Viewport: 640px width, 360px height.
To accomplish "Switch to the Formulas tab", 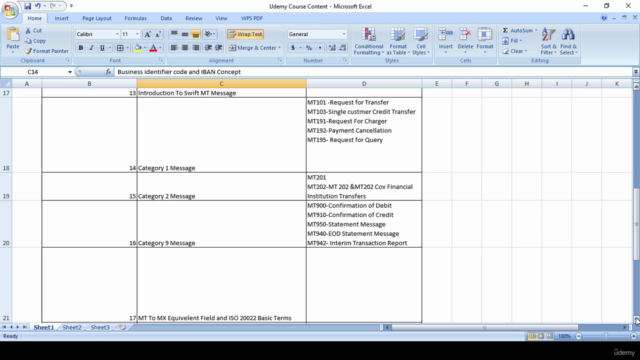I will tap(136, 18).
